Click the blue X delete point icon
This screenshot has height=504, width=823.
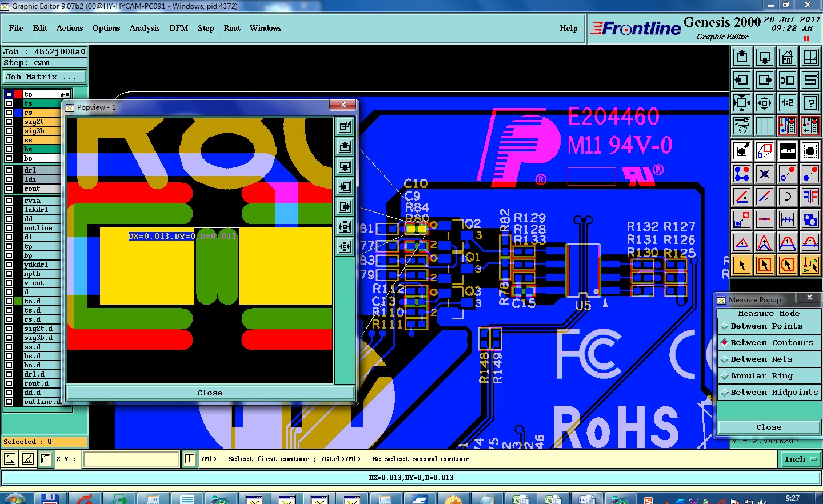[765, 174]
